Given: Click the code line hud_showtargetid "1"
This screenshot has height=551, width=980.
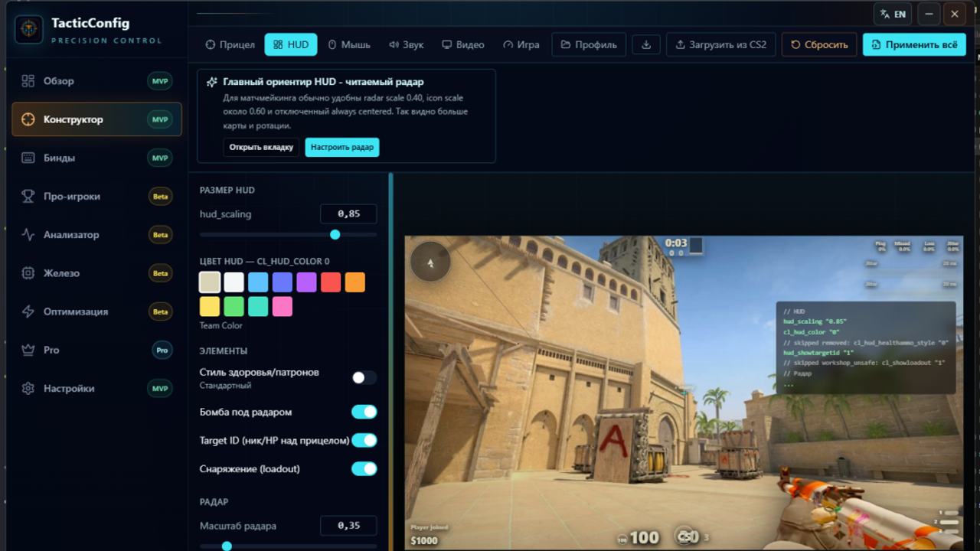Looking at the screenshot, I should pos(818,353).
